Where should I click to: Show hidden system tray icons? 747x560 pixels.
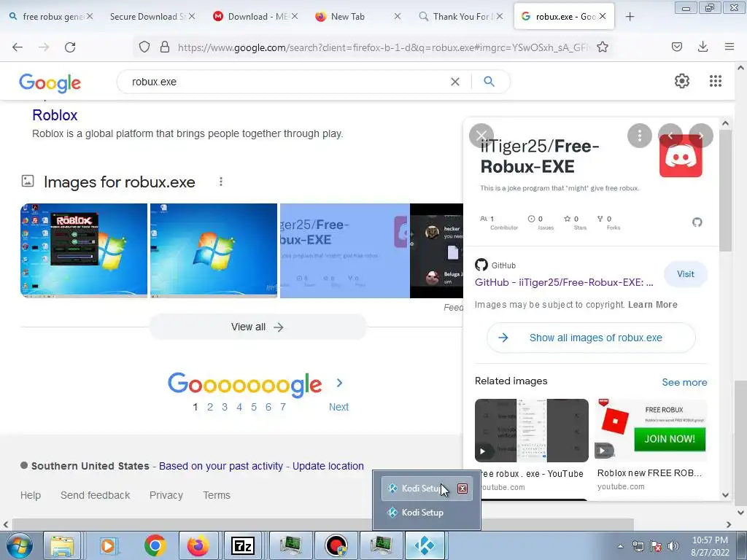(620, 547)
